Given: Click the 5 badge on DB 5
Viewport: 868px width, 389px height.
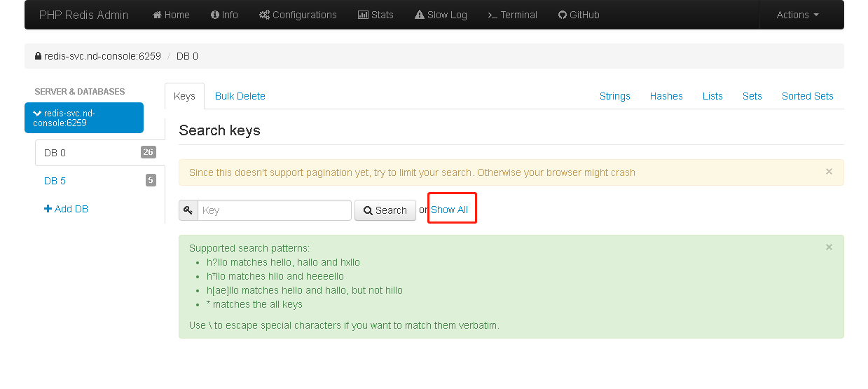Looking at the screenshot, I should click(151, 180).
